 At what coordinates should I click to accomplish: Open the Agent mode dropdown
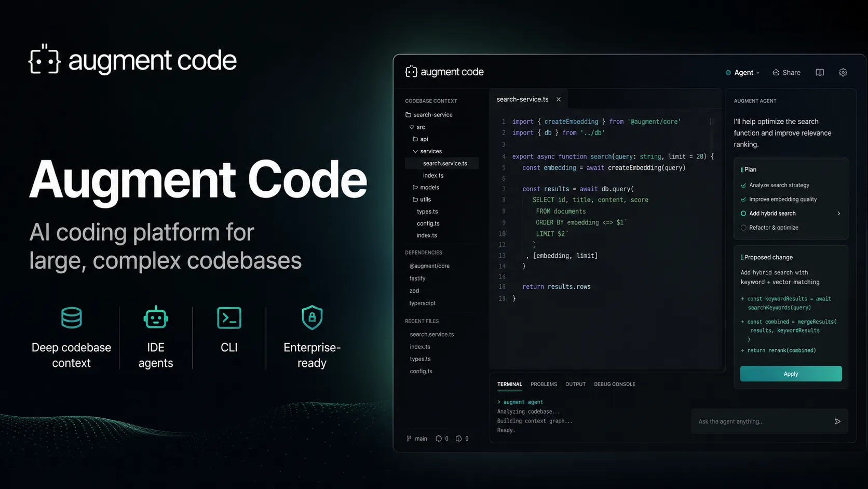click(x=743, y=73)
